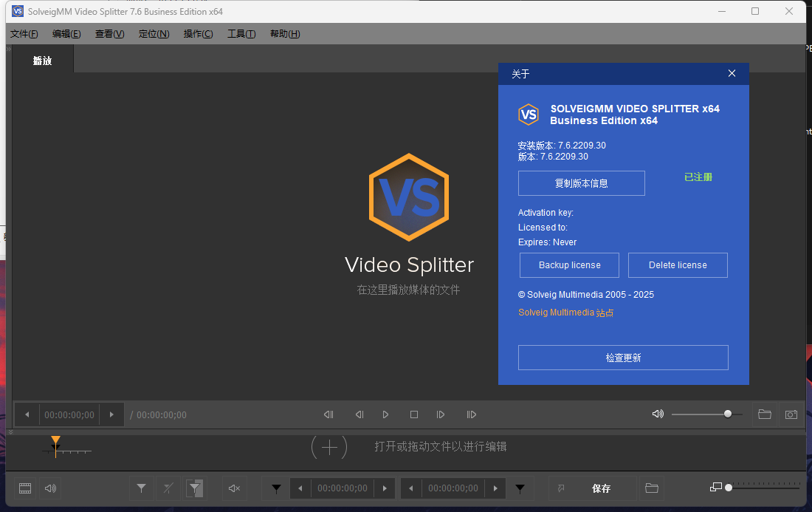Take a snapshot with the camera icon
This screenshot has height=512, width=812.
[791, 414]
